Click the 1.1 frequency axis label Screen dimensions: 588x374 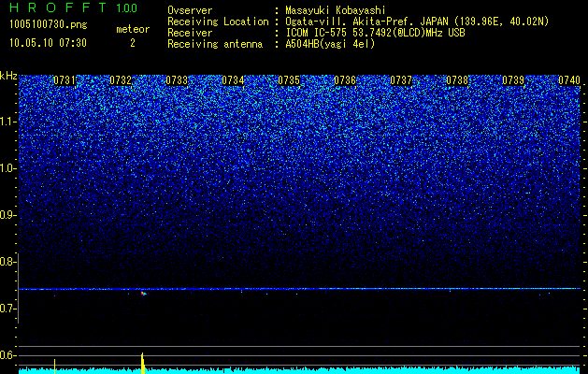8,122
